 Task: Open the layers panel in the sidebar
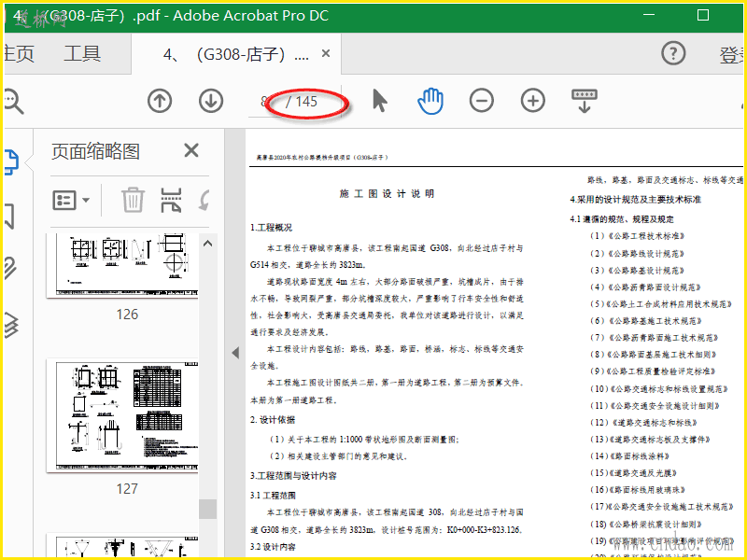(x=11, y=325)
